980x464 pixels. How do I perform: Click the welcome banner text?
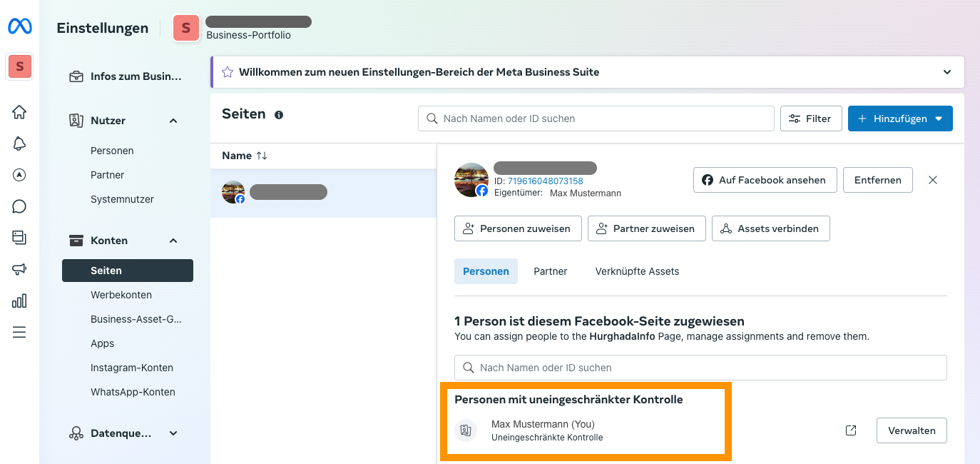click(x=419, y=72)
